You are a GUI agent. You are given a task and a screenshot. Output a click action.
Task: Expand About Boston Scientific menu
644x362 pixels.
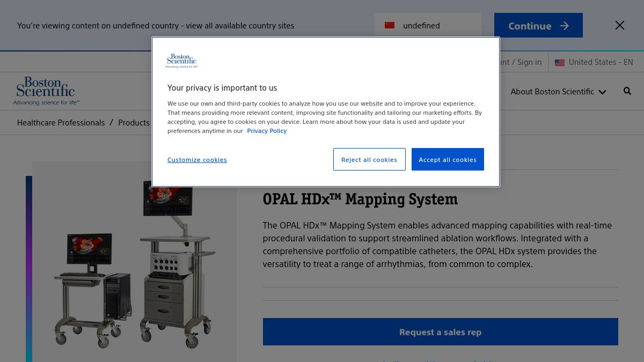pos(558,92)
